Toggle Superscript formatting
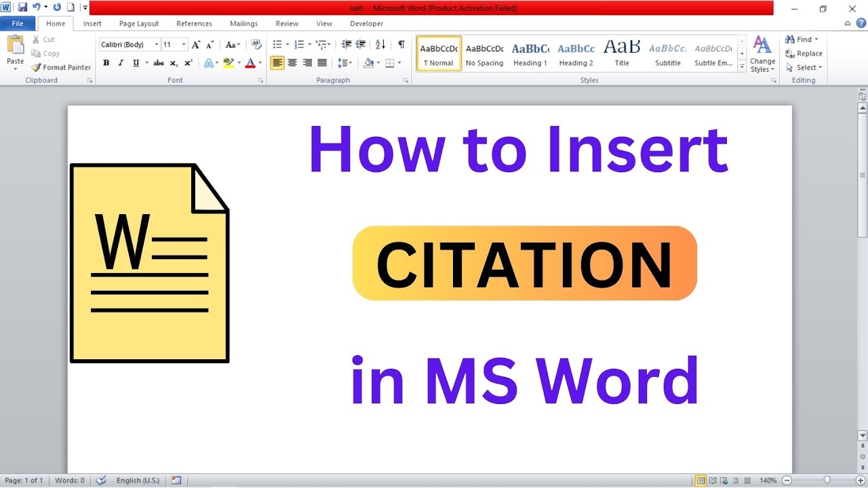 (189, 63)
